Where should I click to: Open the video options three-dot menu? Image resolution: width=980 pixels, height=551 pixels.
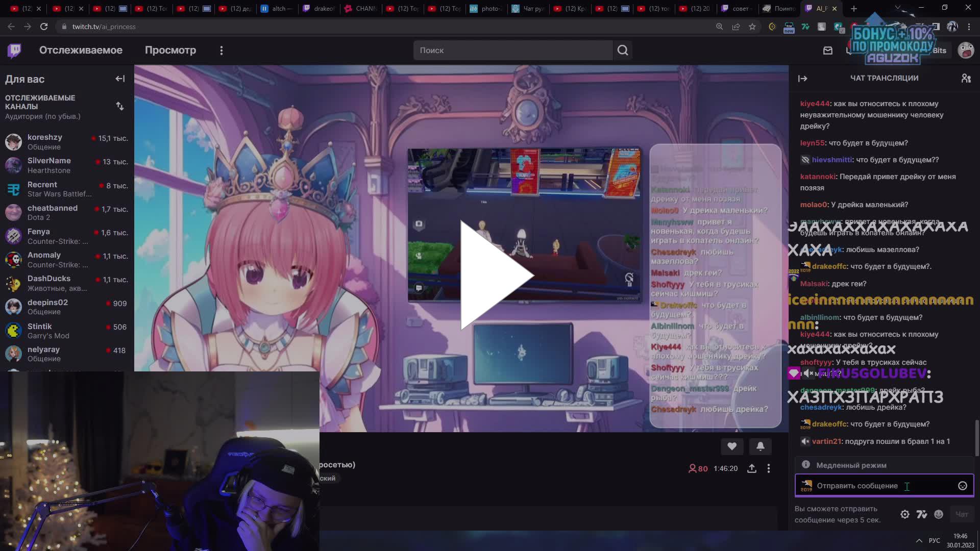click(x=769, y=468)
